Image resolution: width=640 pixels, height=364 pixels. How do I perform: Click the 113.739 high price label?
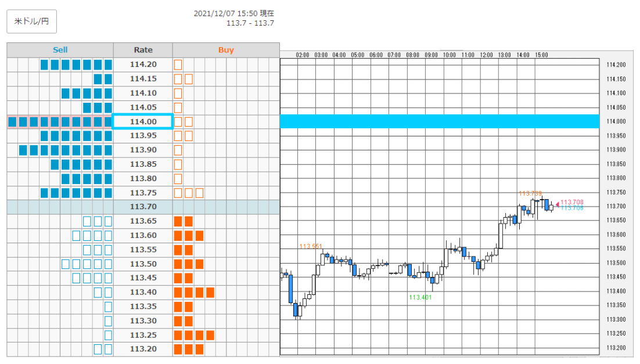(x=530, y=193)
